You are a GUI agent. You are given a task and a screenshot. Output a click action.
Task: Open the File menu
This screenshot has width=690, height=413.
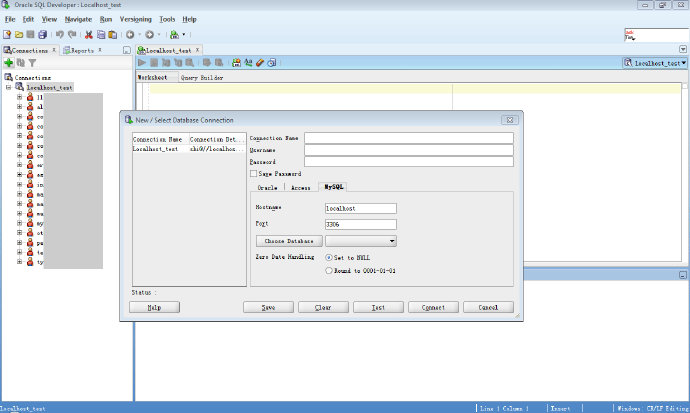(x=10, y=19)
